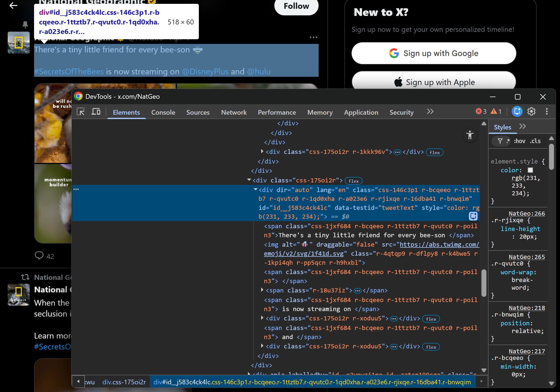The height and width of the screenshot is (392, 560).
Task: Click the Ask AI icon on selected node
Action: click(473, 216)
